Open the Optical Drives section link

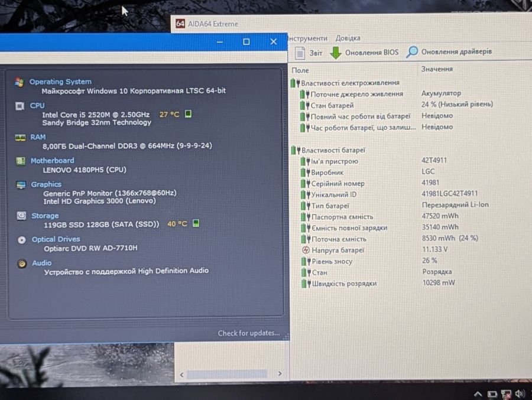point(56,239)
